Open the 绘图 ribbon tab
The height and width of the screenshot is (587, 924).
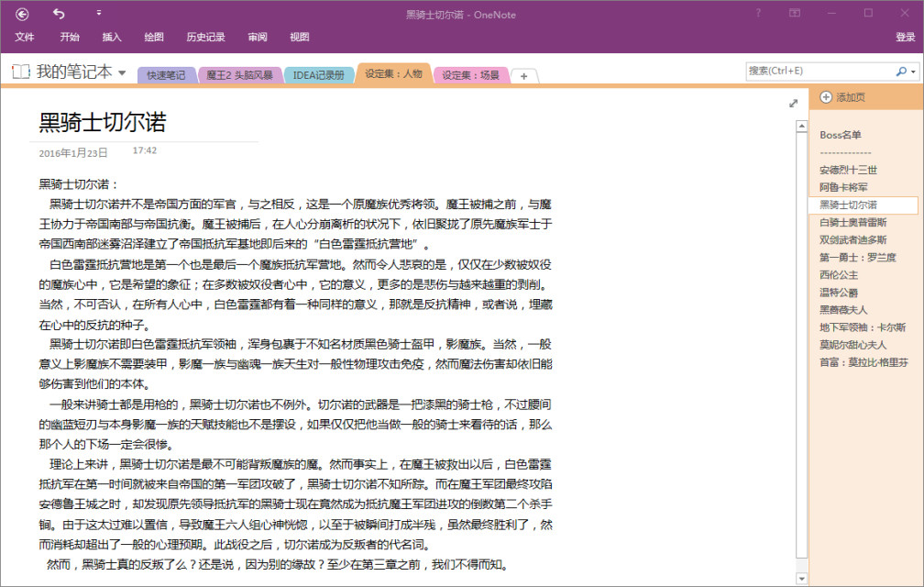point(154,37)
